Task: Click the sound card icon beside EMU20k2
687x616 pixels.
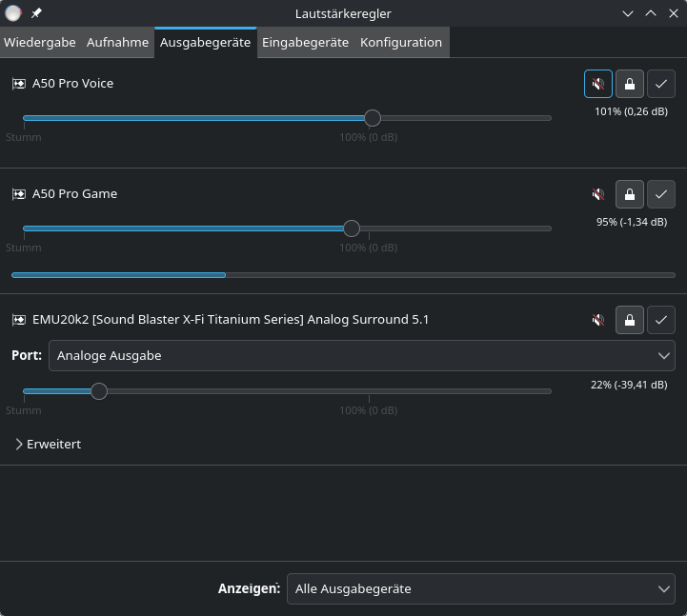Action: click(19, 320)
